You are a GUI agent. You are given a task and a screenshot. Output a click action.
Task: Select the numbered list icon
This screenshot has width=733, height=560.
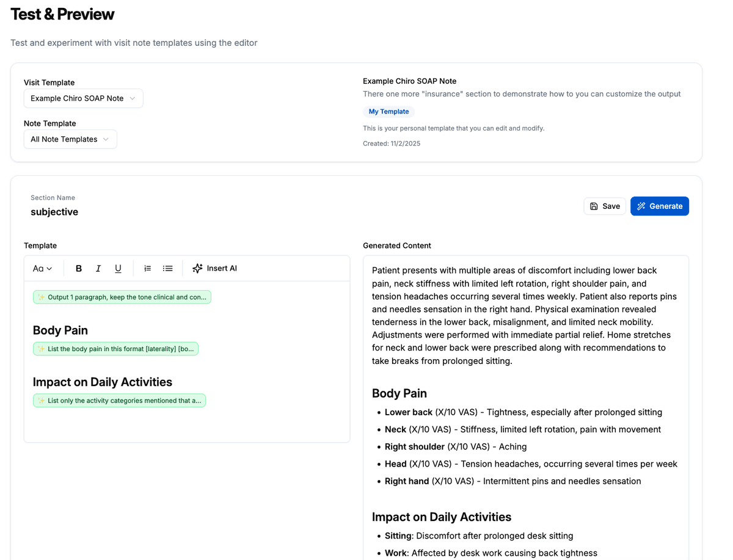click(x=147, y=268)
